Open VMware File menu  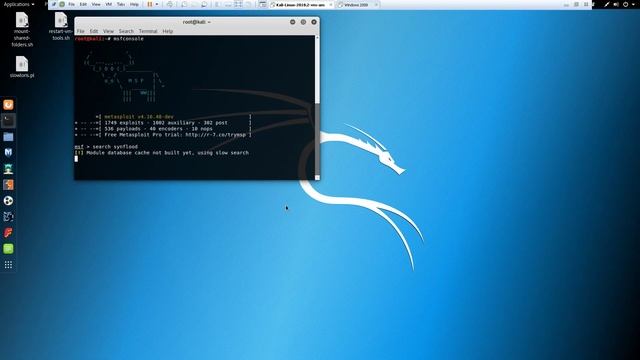point(71,4)
